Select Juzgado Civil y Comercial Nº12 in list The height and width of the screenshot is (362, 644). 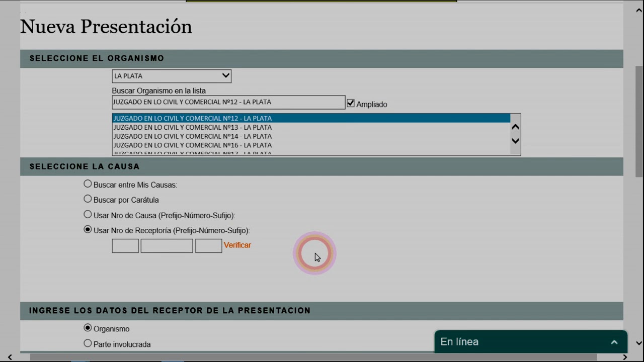[x=311, y=118]
